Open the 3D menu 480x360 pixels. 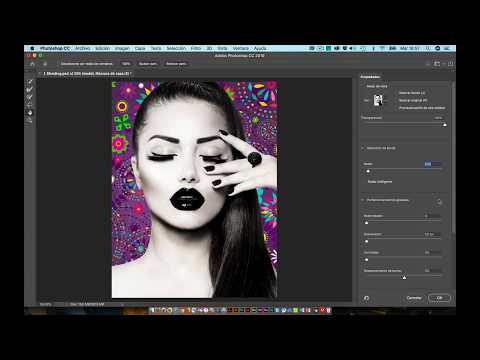[209, 48]
